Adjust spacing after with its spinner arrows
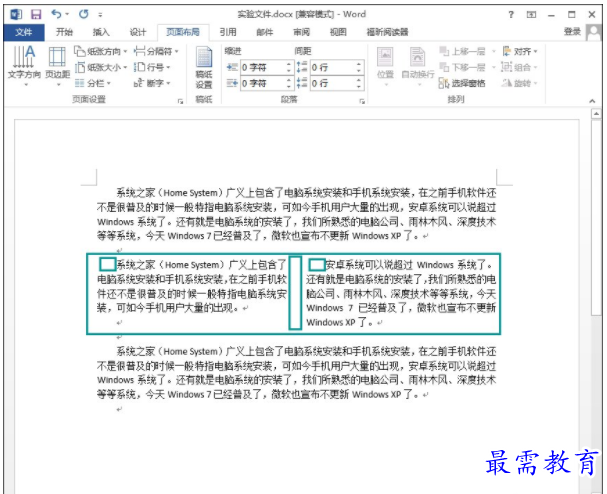 pos(359,83)
